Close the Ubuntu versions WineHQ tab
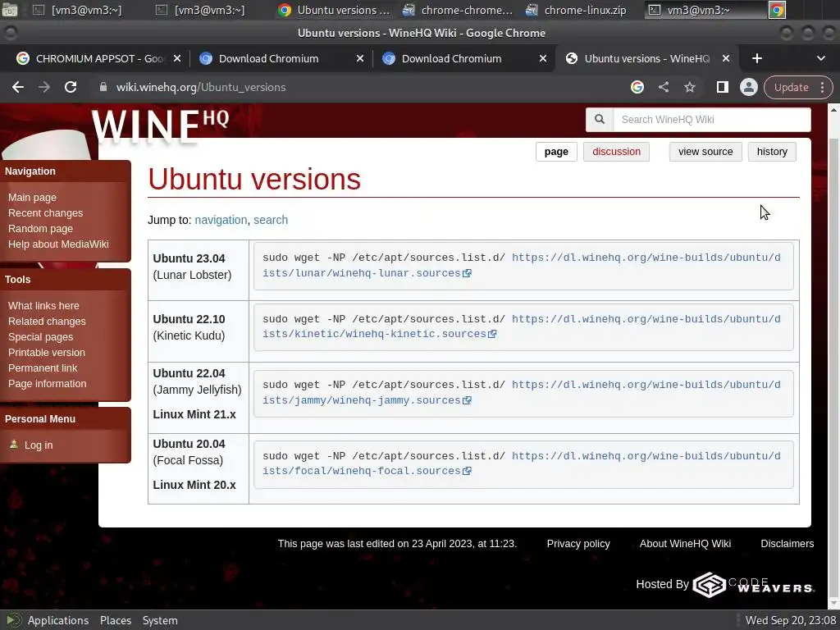This screenshot has height=630, width=840. [x=726, y=58]
